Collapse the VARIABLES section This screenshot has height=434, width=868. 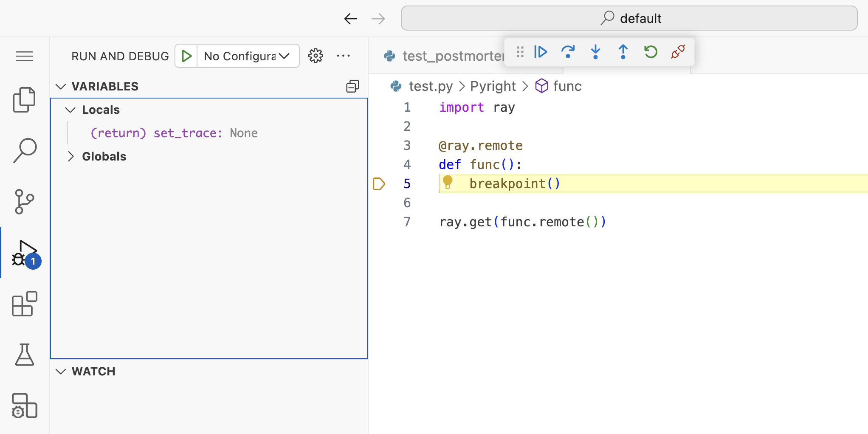[x=61, y=87]
